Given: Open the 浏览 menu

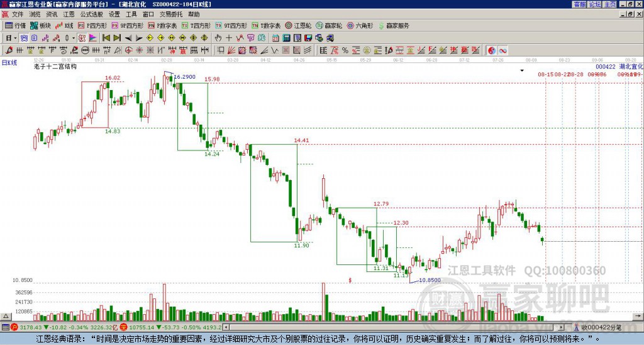Looking at the screenshot, I should [x=35, y=14].
